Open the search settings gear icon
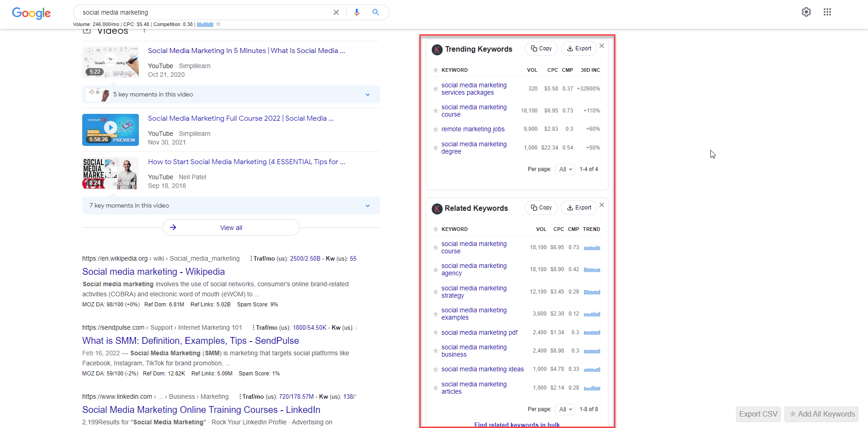 pos(806,12)
